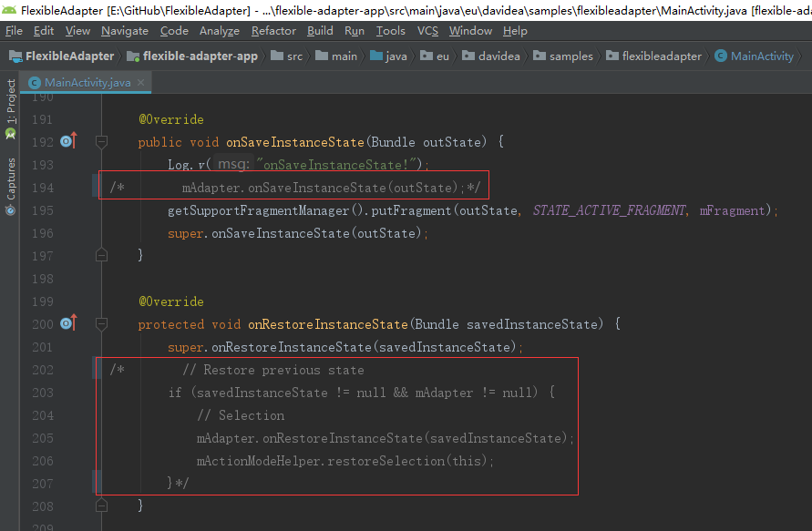812x531 pixels.
Task: Click FlexibleAdapter project icon in breadcrumb
Action: (x=15, y=56)
